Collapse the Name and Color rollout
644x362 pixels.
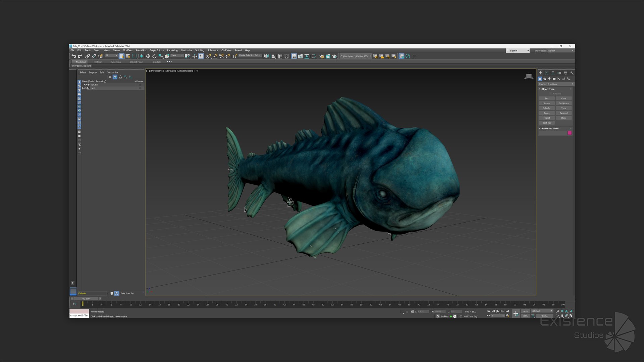pos(540,128)
